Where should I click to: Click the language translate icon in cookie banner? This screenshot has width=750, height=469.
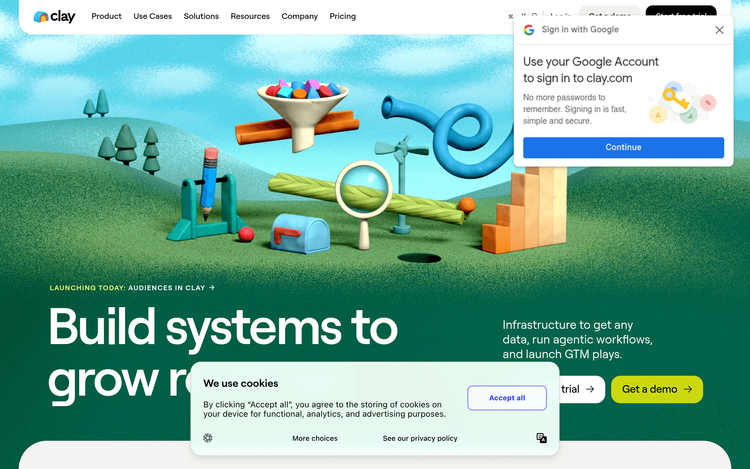point(541,438)
